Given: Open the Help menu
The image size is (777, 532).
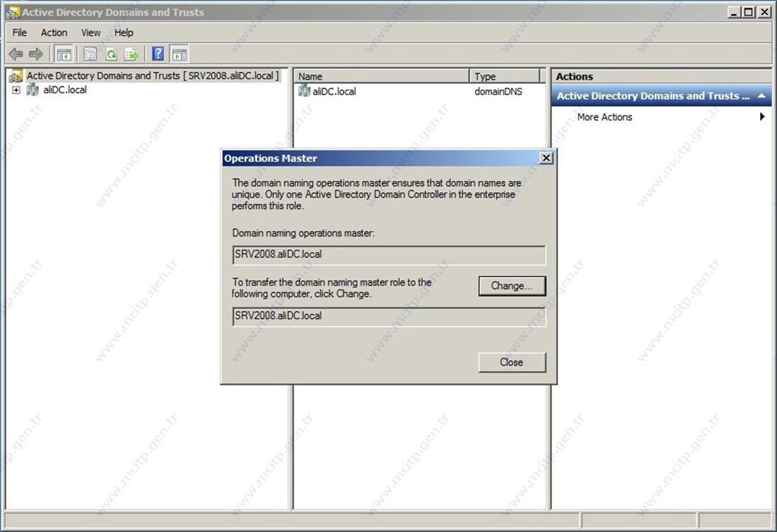Looking at the screenshot, I should [124, 32].
